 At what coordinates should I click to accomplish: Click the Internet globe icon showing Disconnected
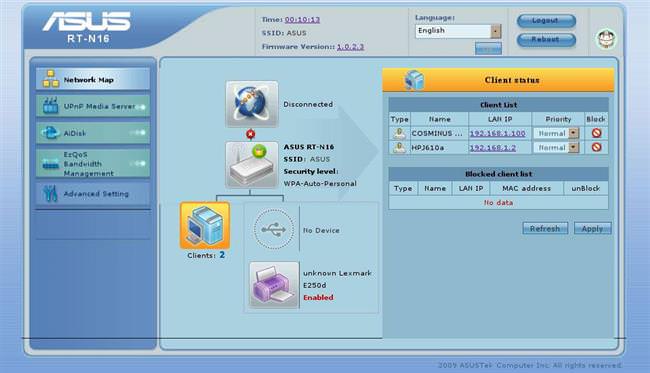(x=252, y=104)
